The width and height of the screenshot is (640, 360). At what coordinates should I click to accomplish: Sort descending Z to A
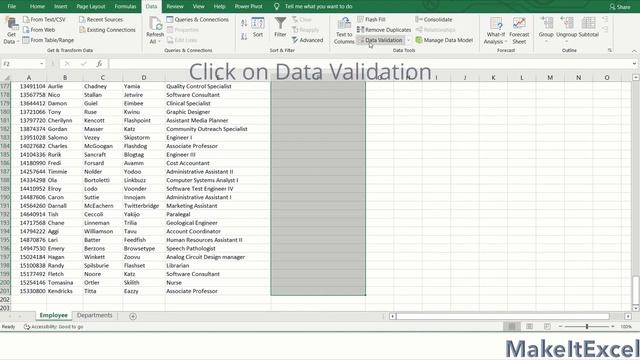pyautogui.click(x=244, y=37)
